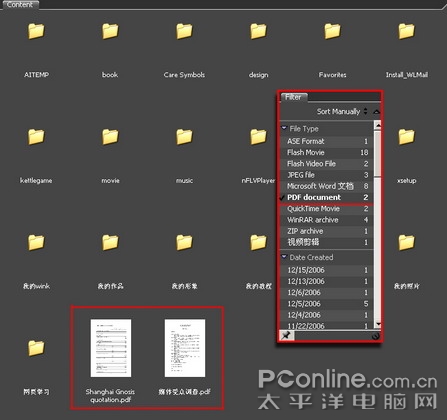Enable the Flash Movie filter
The width and height of the screenshot is (447, 420).
[x=326, y=152]
